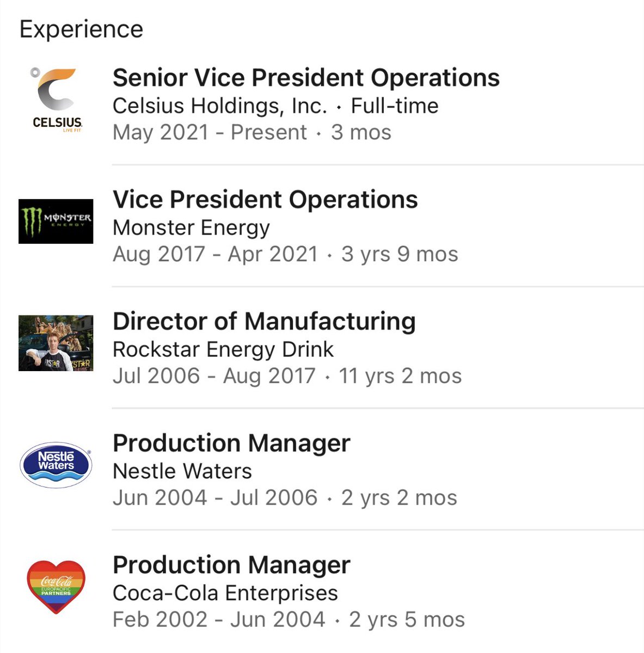Screen dimensions: 644x653
Task: Open the Coca-Cola Enterprises company name
Action: coord(225,593)
